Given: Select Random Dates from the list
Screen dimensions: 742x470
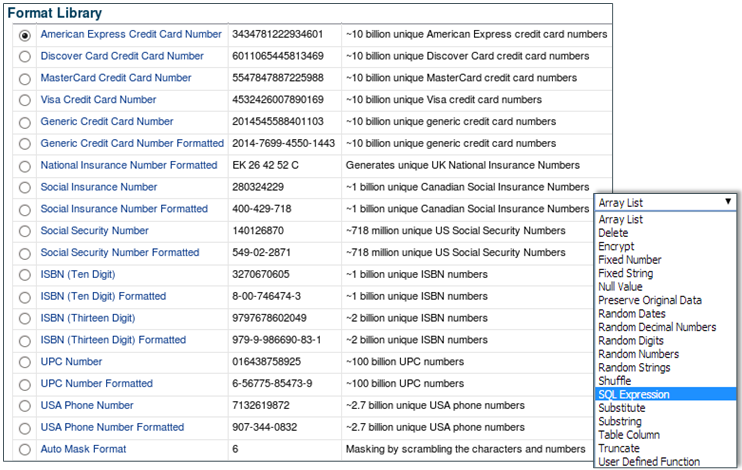Looking at the screenshot, I should (x=634, y=314).
